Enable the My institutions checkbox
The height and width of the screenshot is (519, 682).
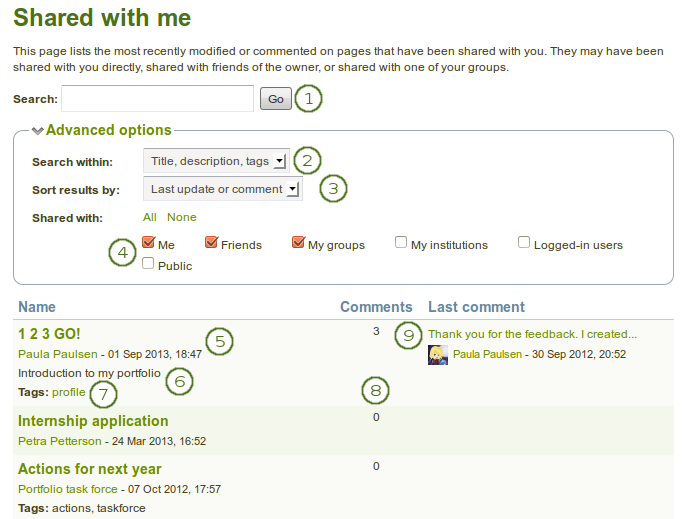[x=401, y=243]
